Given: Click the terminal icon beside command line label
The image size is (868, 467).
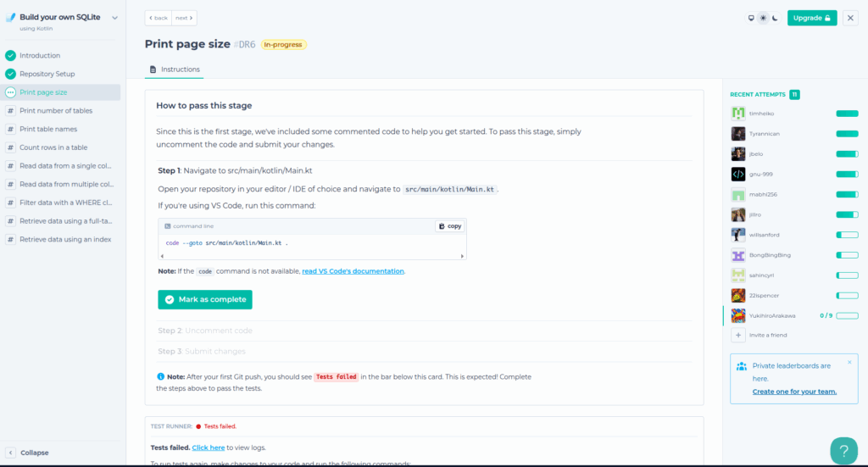Looking at the screenshot, I should tap(168, 225).
